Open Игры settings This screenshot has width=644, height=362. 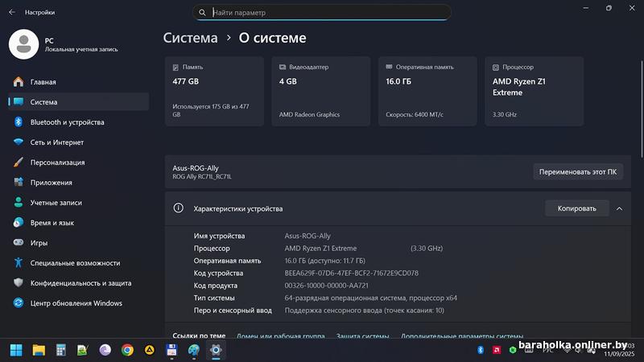(79, 243)
